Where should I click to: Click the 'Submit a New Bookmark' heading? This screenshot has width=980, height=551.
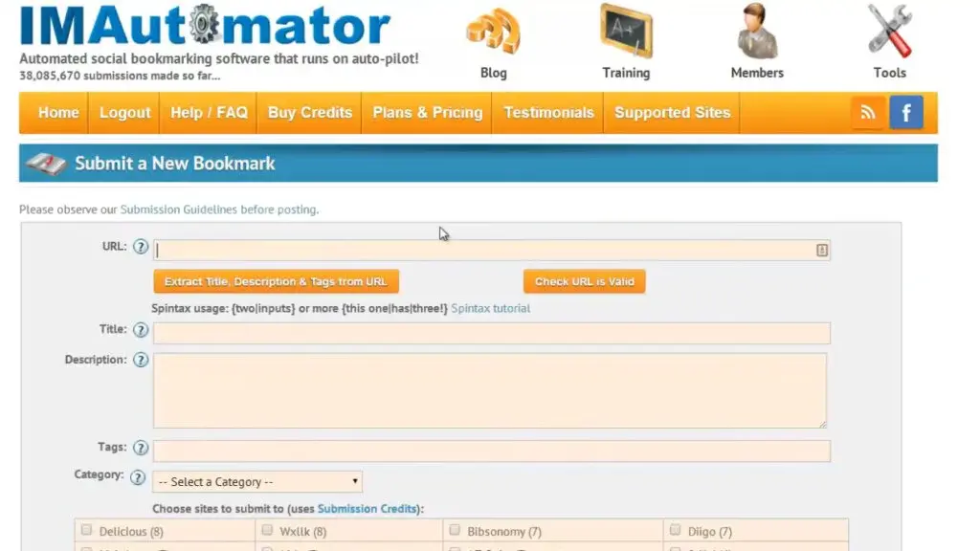pos(175,164)
